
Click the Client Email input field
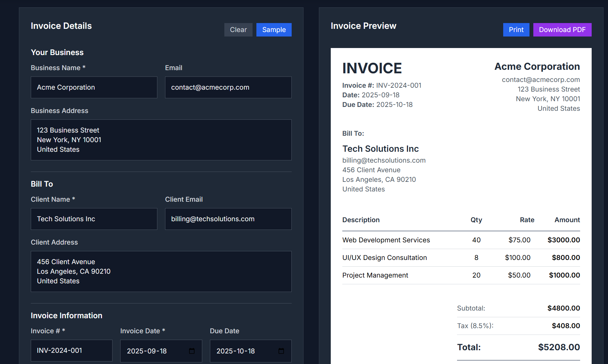[228, 219]
